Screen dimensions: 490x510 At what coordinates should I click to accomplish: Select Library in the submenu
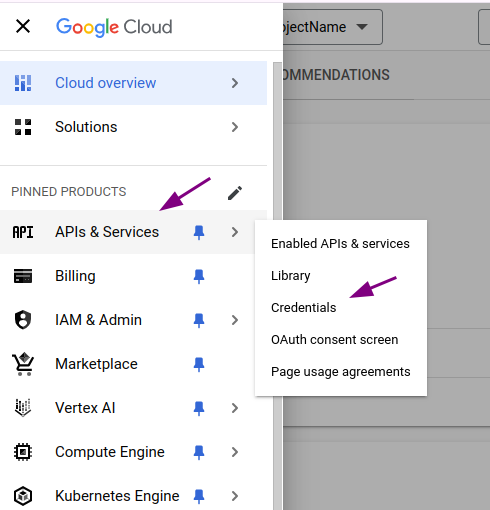[x=341, y=276]
